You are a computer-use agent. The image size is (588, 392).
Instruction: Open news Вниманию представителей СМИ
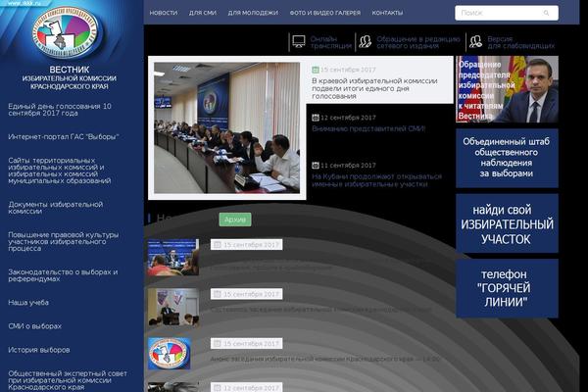click(368, 128)
